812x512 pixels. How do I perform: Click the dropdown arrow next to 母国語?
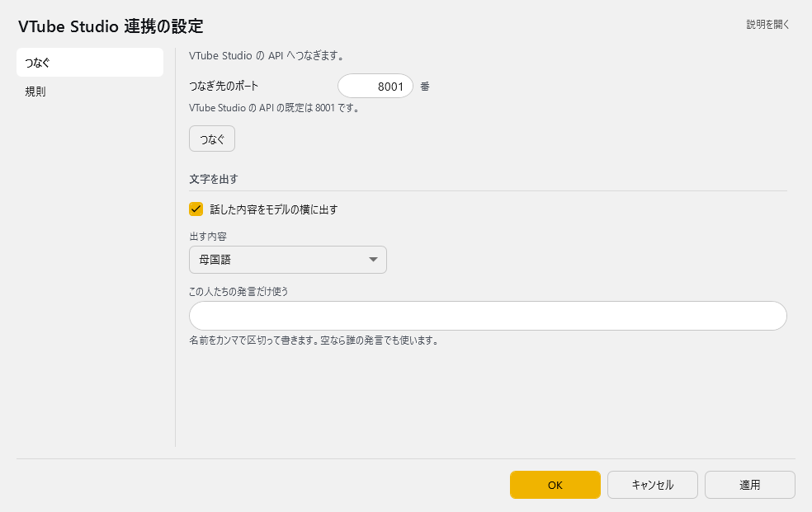[x=373, y=260]
